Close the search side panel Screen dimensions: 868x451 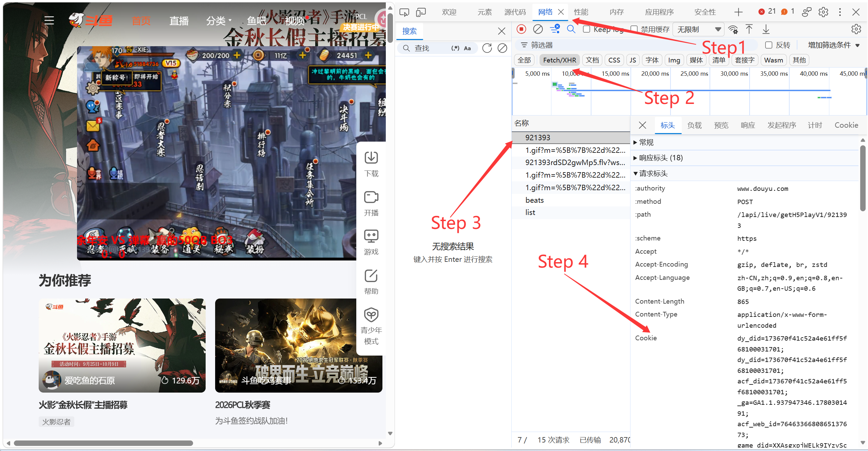click(502, 31)
